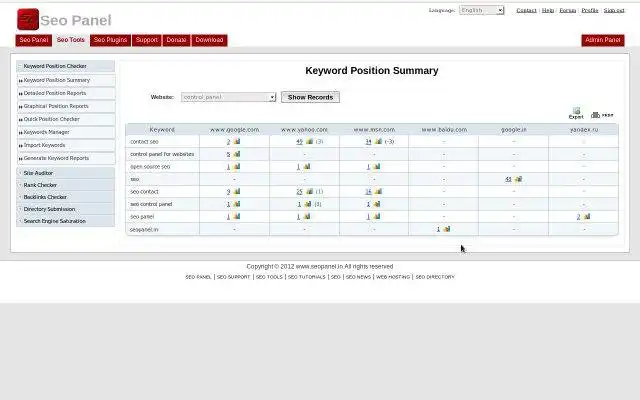Open graph icon for open source seo on MSN
This screenshot has height=400, width=640.
(x=376, y=167)
